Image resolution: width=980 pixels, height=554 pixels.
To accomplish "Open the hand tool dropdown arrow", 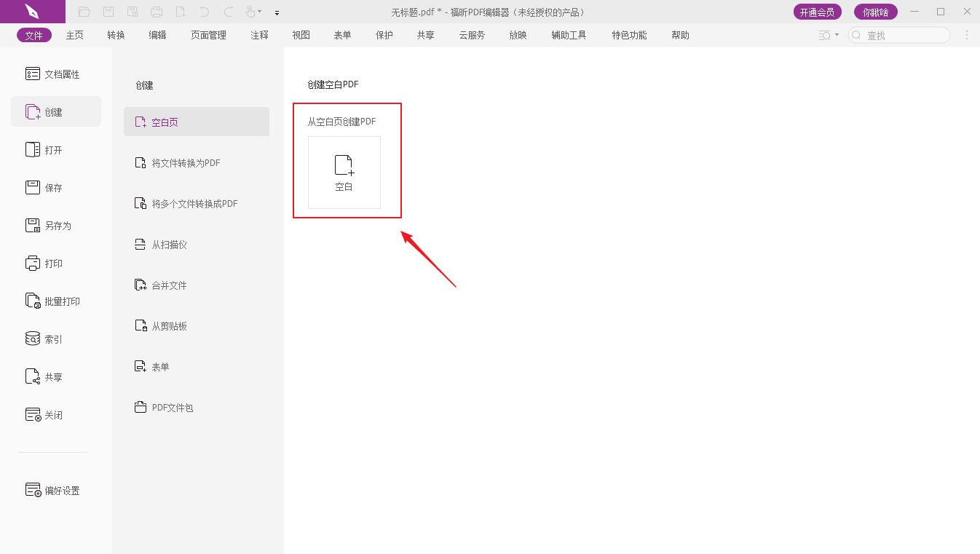I will pos(260,12).
